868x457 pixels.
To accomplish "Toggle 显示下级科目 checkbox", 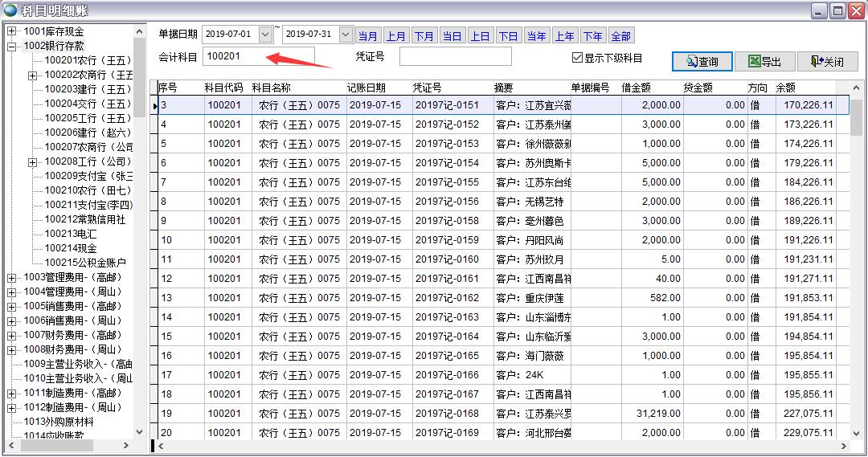I will tap(577, 58).
